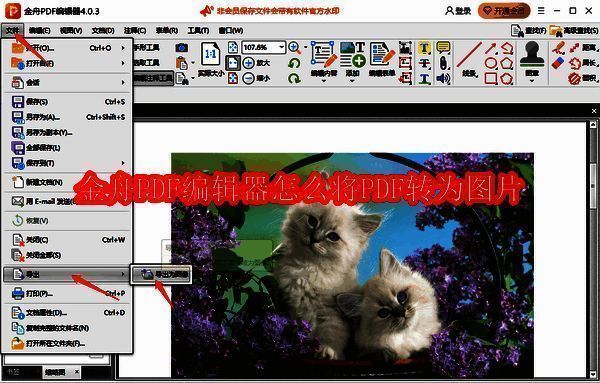Expand the 打开自 Open From submenu
600x383 pixels.
pyautogui.click(x=68, y=63)
